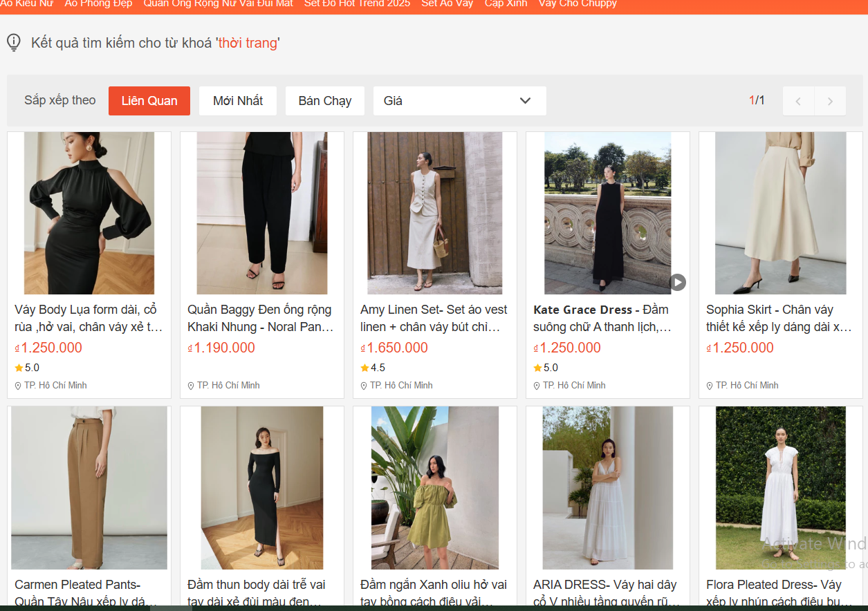Open Flora Pleated Dress white dress image

point(781,487)
